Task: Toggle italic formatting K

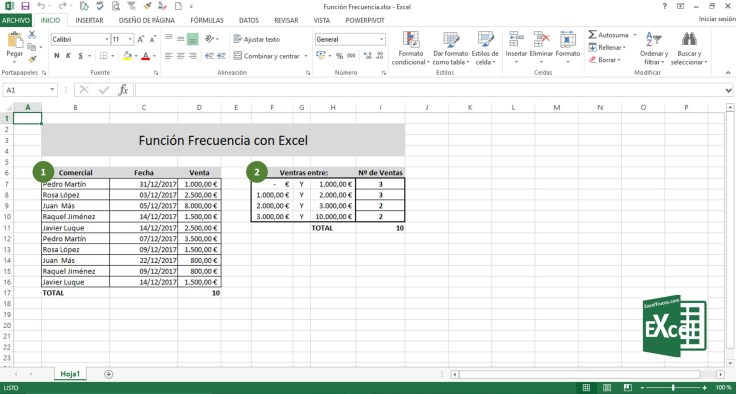Action: pyautogui.click(x=69, y=56)
